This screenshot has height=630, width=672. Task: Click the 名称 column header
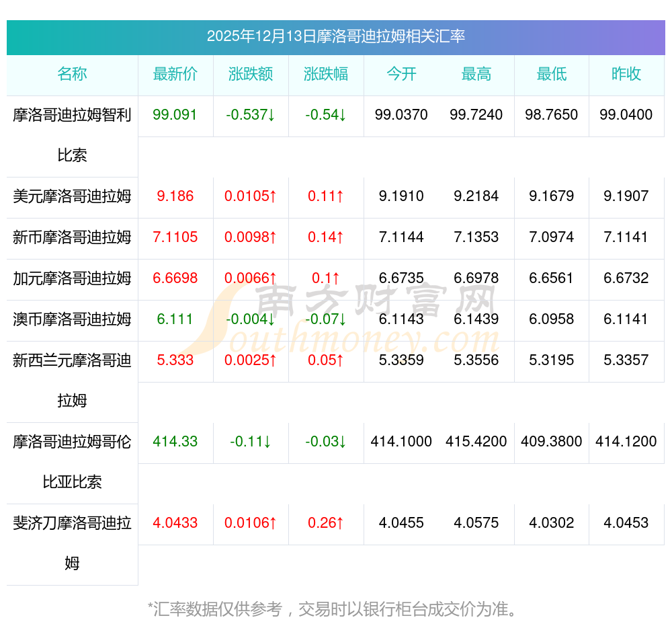coord(72,74)
